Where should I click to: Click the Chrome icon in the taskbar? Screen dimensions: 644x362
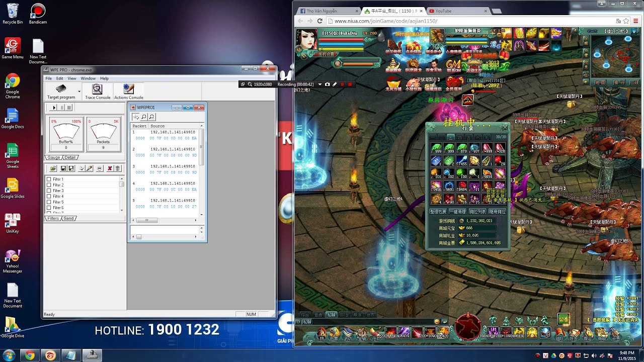29,355
